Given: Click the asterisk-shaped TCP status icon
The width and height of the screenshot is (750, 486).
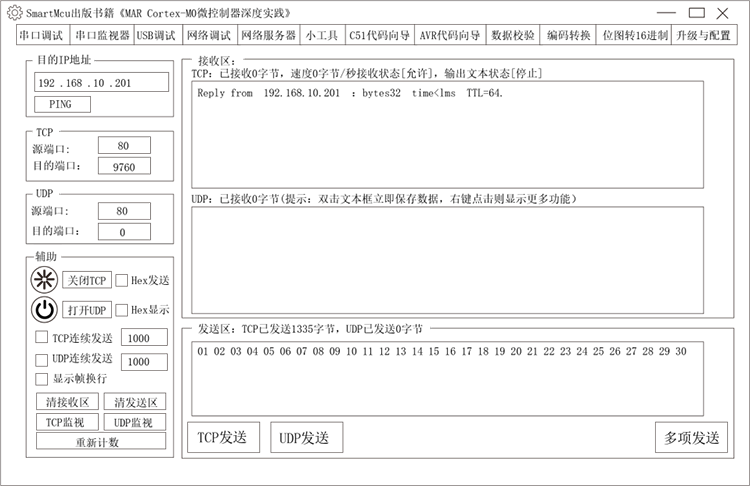Looking at the screenshot, I should (45, 280).
